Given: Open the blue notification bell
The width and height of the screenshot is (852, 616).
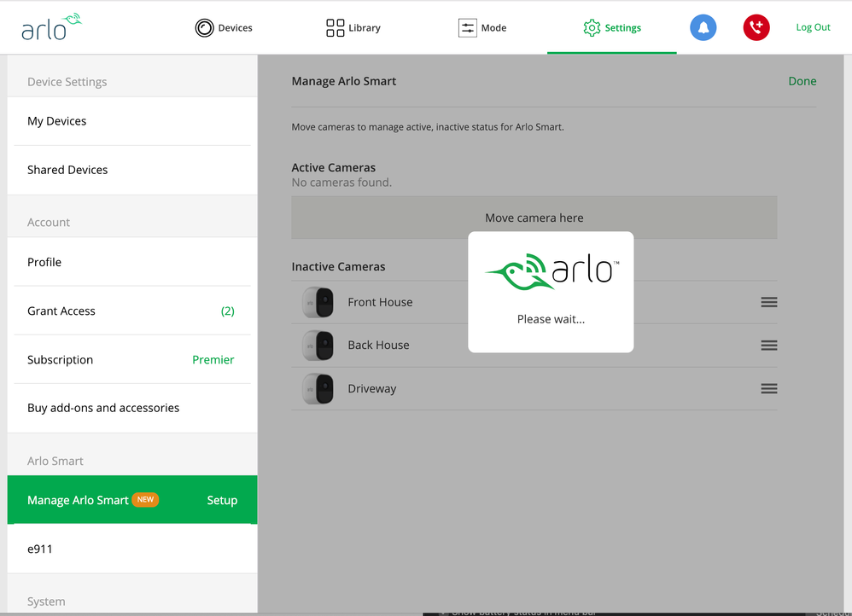Looking at the screenshot, I should 703,27.
